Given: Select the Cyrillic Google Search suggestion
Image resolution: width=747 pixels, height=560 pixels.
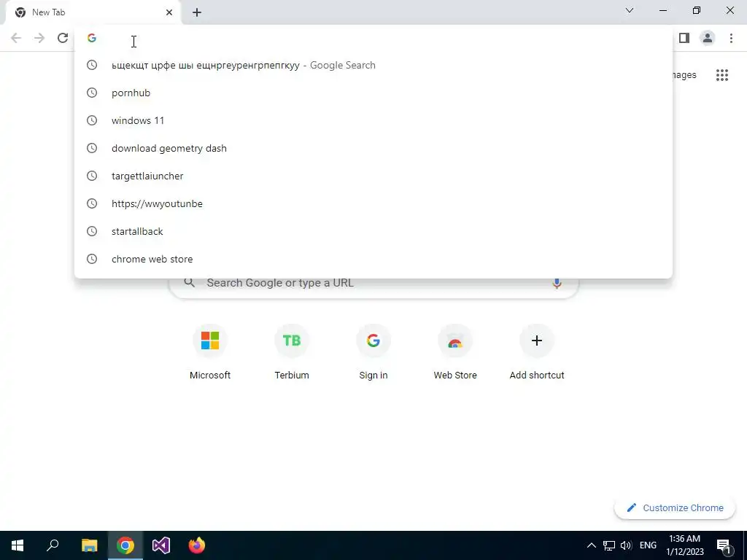Looking at the screenshot, I should [373, 65].
